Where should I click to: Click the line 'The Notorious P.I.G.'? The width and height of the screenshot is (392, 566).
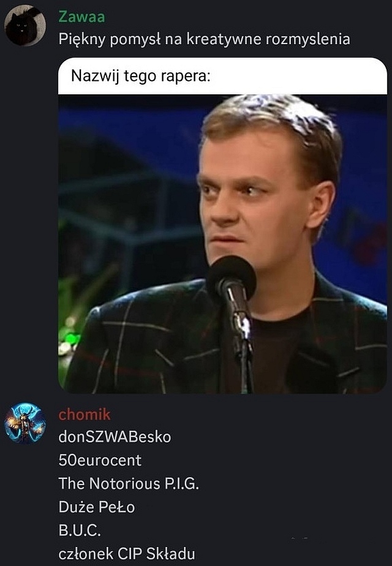[129, 483]
